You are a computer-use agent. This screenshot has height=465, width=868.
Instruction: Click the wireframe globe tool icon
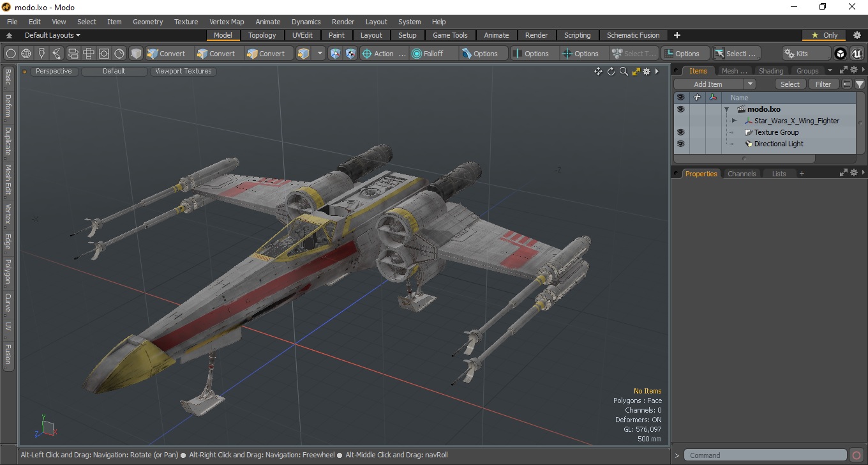tap(26, 54)
